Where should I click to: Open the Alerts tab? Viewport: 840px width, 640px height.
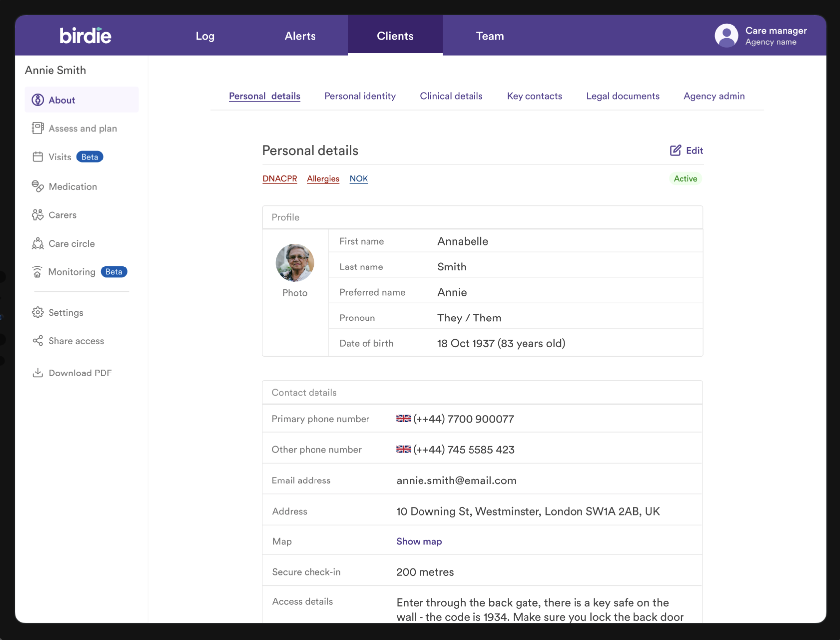[300, 36]
